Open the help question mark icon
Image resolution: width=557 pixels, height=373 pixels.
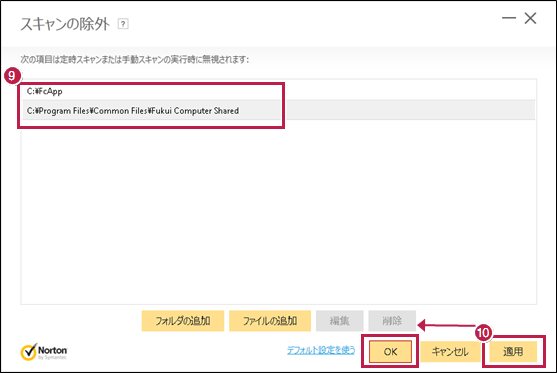(123, 24)
